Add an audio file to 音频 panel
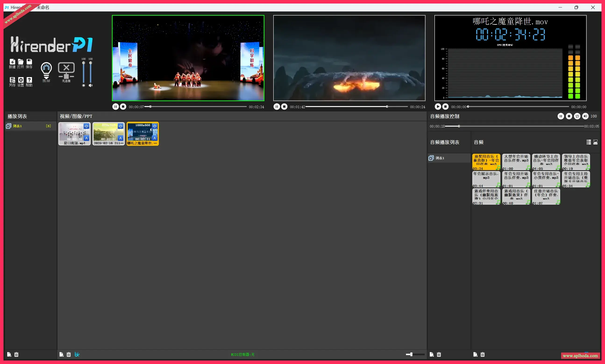This screenshot has height=364, width=605. coord(475,354)
